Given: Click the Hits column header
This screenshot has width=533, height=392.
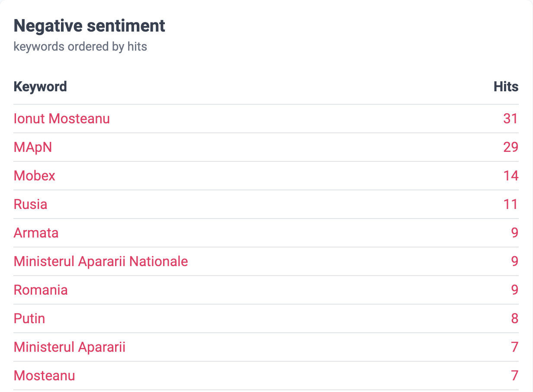Looking at the screenshot, I should [506, 87].
